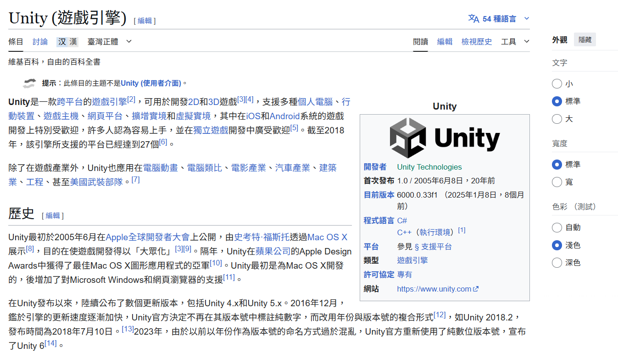
Task: Click the edit link beside the page title
Action: [x=145, y=21]
